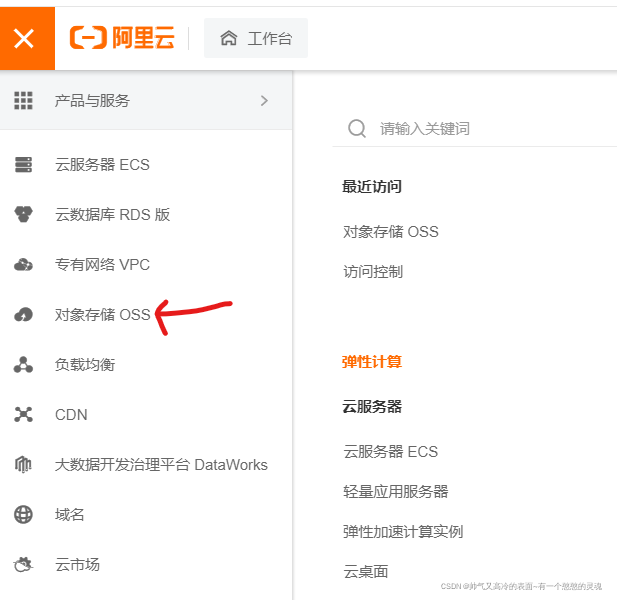Image resolution: width=617 pixels, height=600 pixels.
Task: Select the 弹性计算 category heading
Action: click(x=372, y=362)
